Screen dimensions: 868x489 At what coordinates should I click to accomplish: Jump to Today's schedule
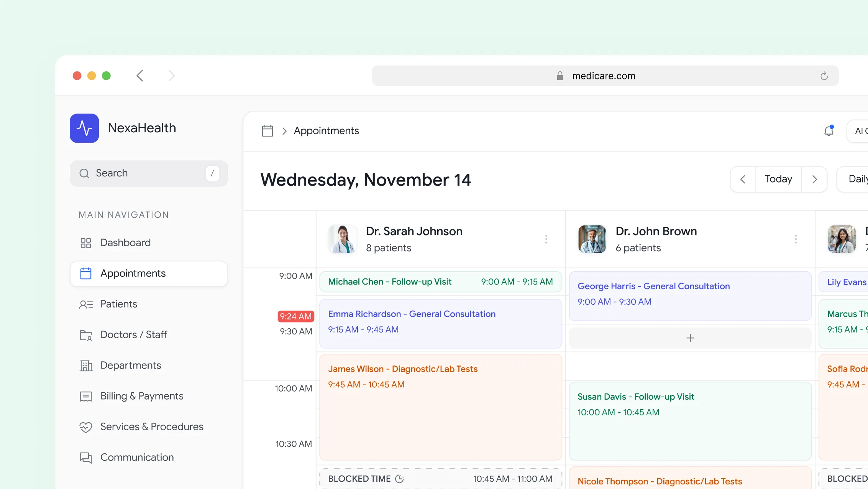coord(778,179)
